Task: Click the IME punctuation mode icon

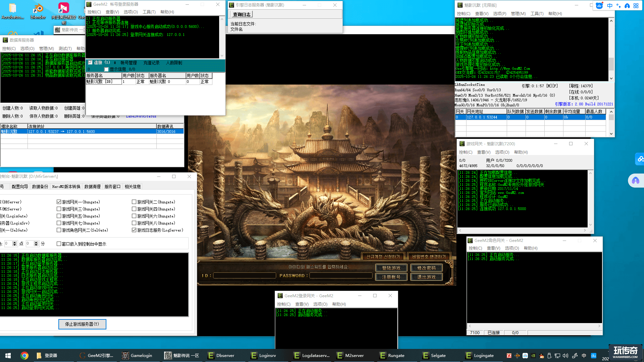Action: 618,6
